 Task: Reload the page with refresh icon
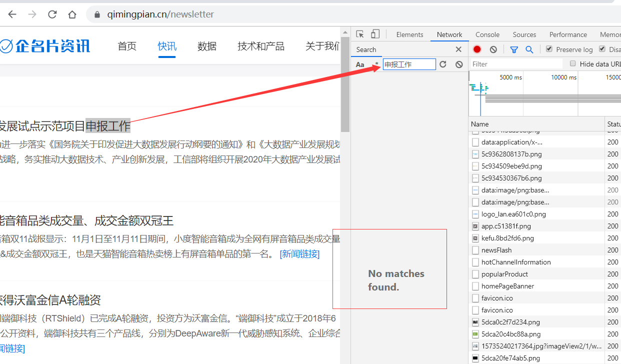[x=52, y=14]
